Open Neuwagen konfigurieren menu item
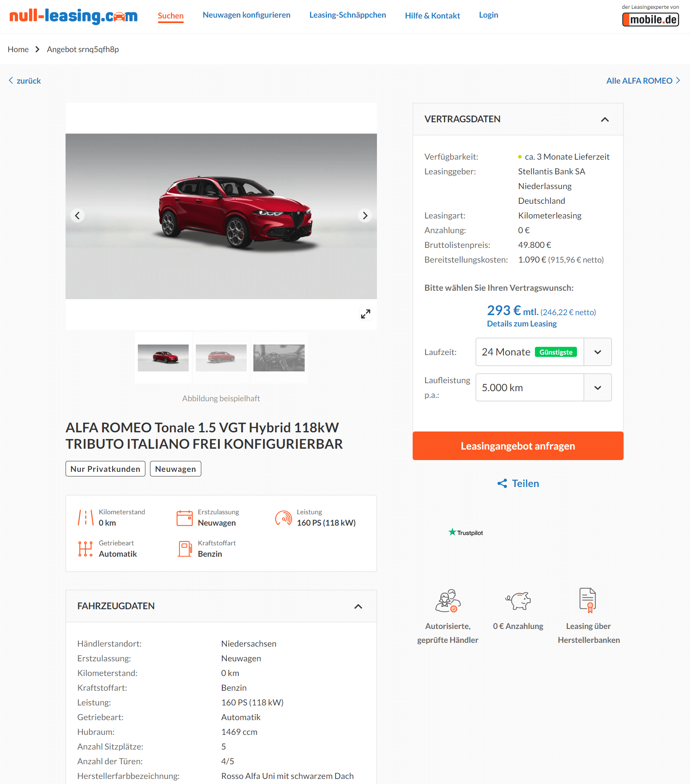The image size is (690, 784). click(x=246, y=15)
